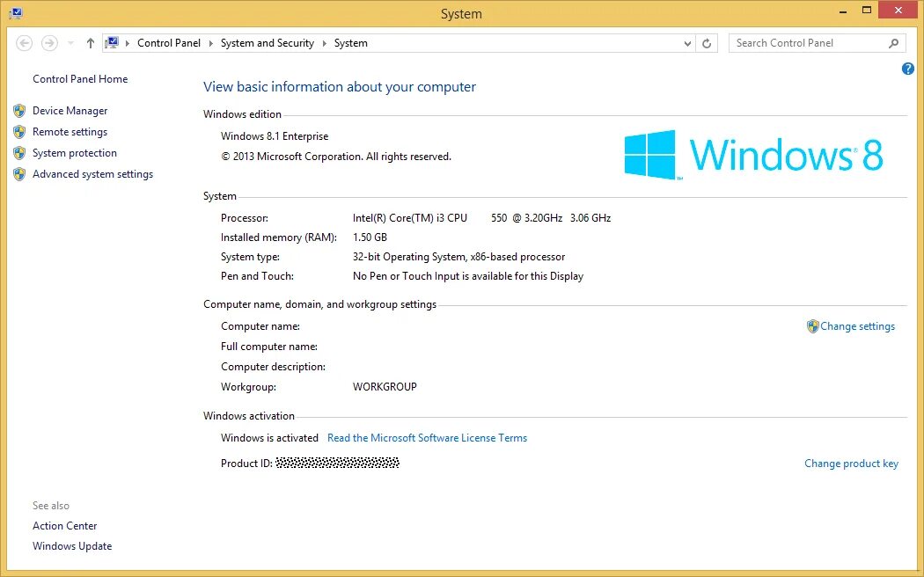Select Control Panel breadcrumb
Viewport: 924px width, 577px height.
pyautogui.click(x=169, y=43)
